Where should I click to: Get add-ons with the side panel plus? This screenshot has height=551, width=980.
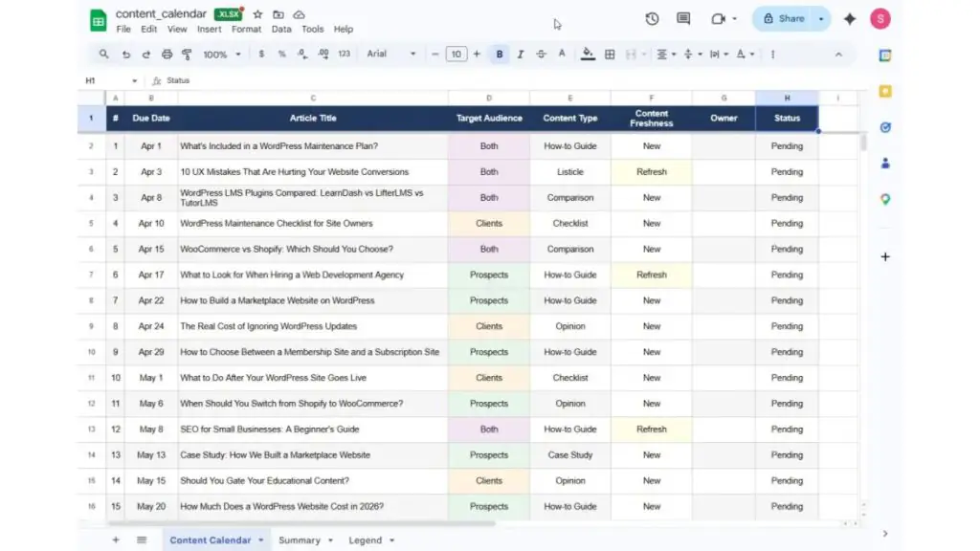pyautogui.click(x=885, y=256)
